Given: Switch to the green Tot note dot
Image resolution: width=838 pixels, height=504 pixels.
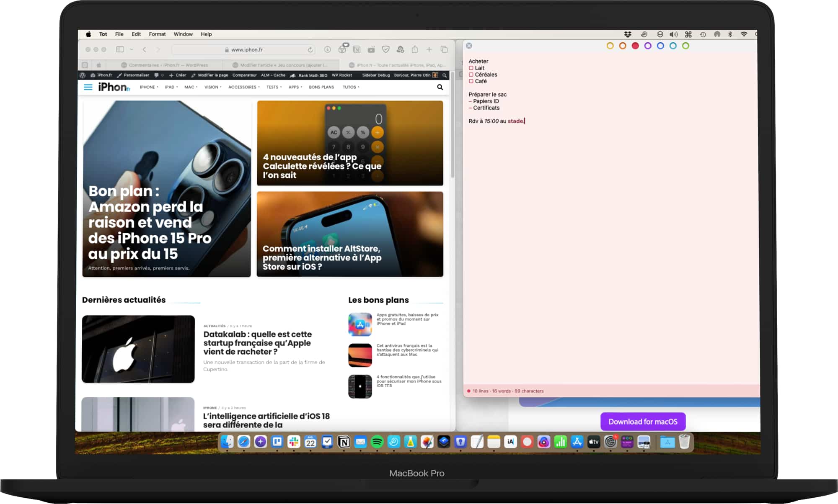Looking at the screenshot, I should pyautogui.click(x=685, y=46).
